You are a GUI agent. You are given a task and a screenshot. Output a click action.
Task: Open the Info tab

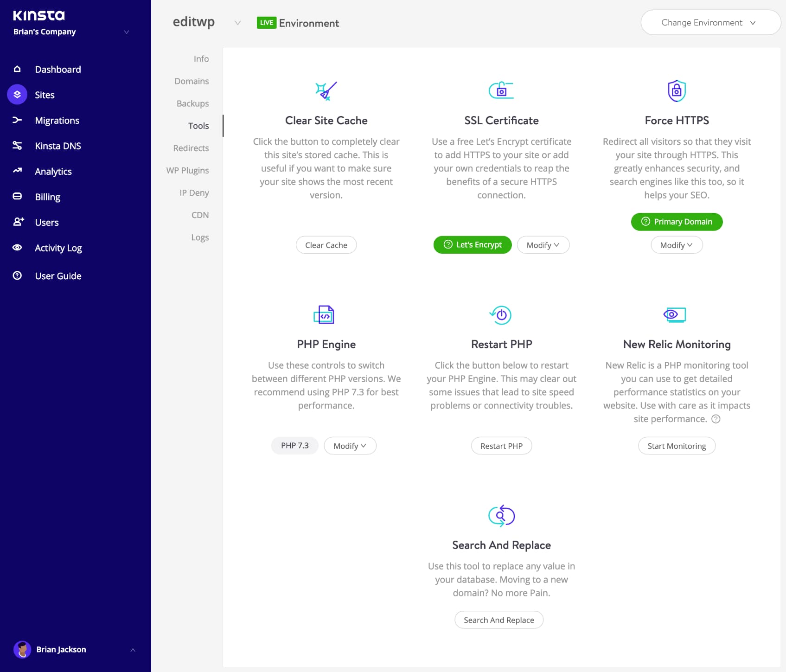pos(201,59)
